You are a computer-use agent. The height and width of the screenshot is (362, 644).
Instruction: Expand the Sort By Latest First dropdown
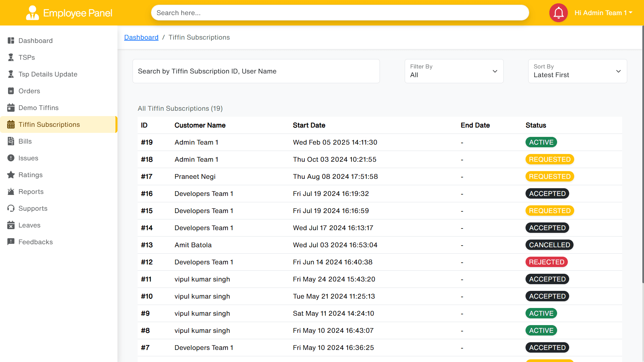(x=577, y=71)
